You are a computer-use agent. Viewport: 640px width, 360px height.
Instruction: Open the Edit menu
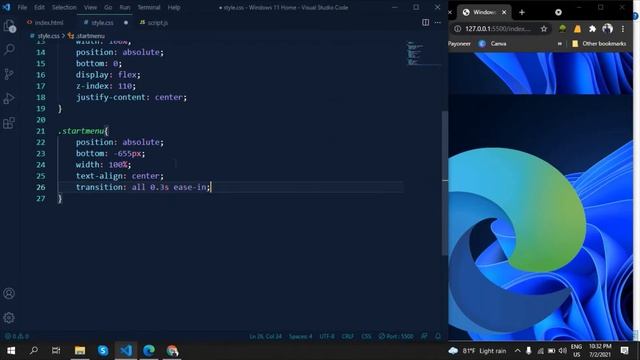(x=39, y=7)
